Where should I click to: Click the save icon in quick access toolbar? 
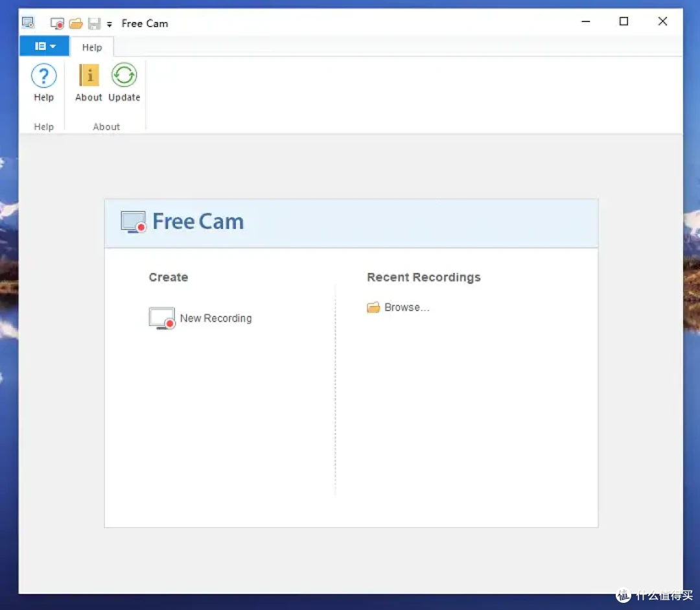coord(94,23)
